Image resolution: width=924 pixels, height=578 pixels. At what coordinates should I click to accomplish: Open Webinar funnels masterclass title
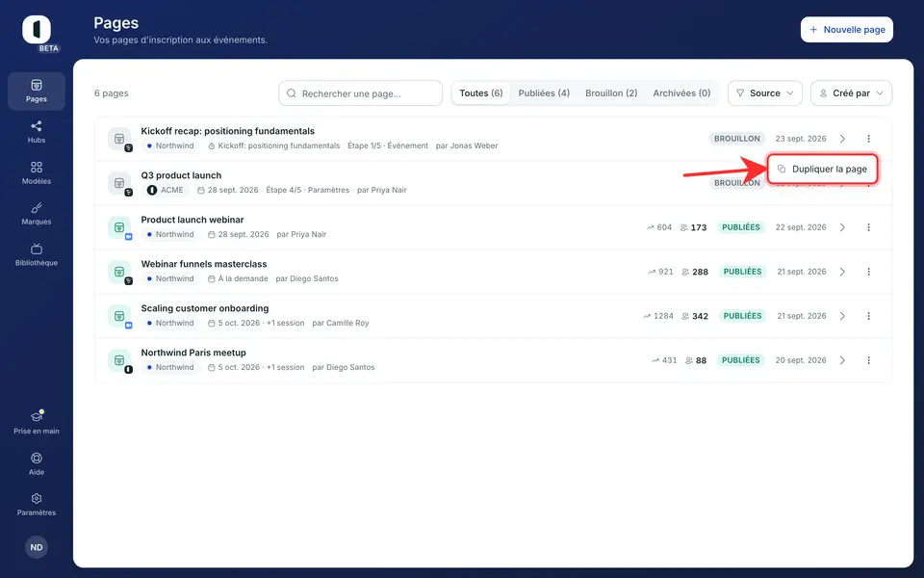coord(204,264)
